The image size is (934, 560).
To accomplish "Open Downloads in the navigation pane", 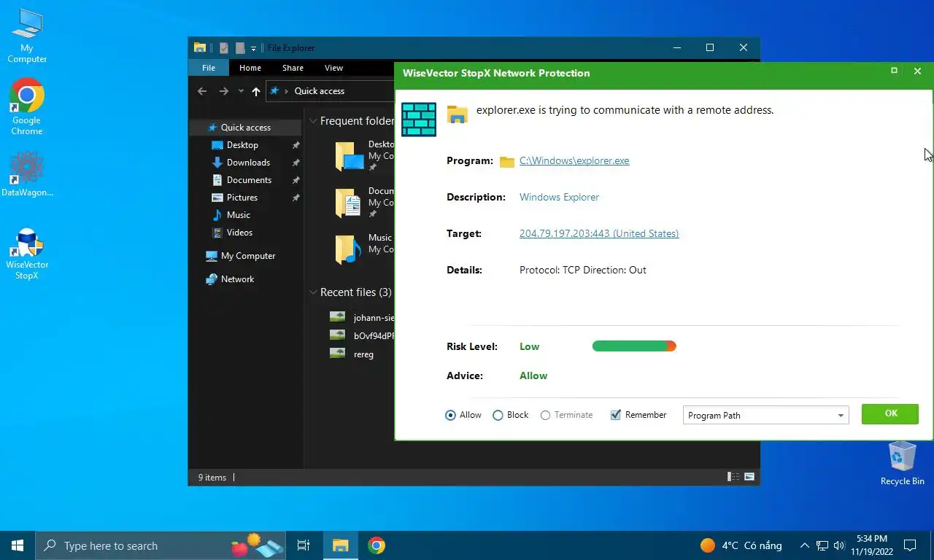I will 248,162.
